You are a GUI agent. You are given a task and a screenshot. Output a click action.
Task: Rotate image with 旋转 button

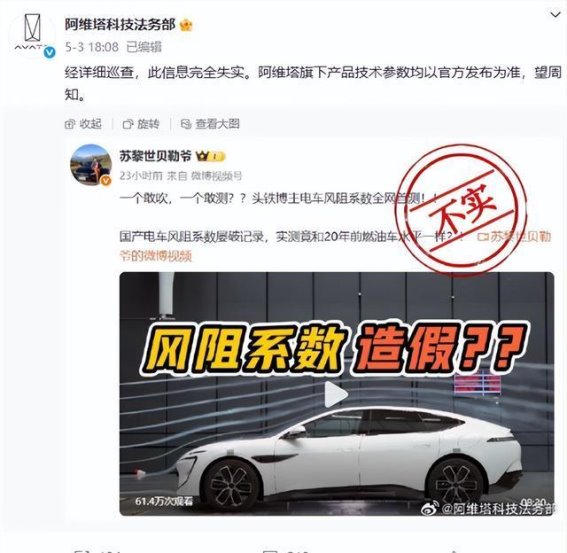141,124
